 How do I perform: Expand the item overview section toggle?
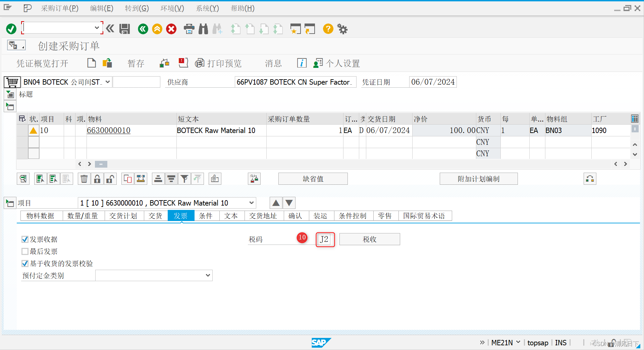(10, 107)
